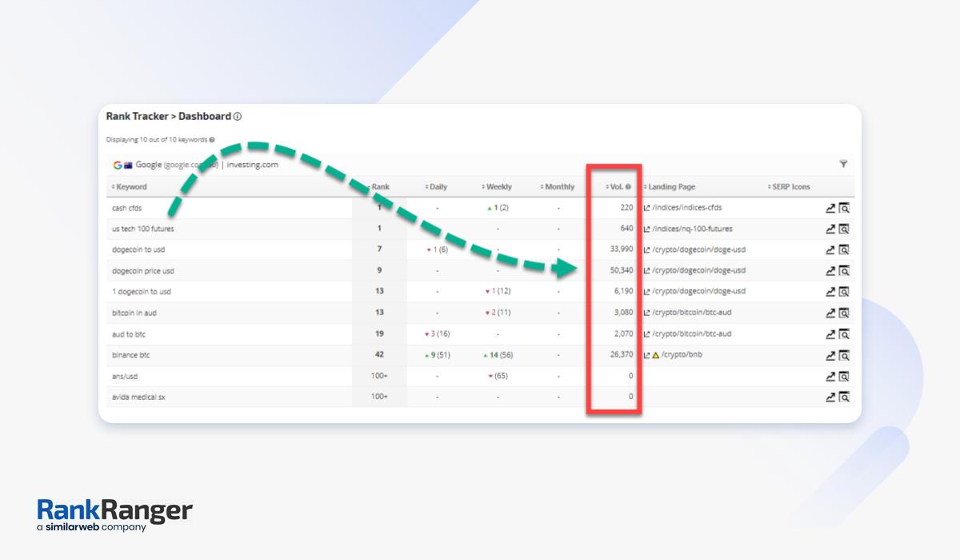Screen dimensions: 960x560
Task: Sort table by Weekly column
Action: click(497, 187)
